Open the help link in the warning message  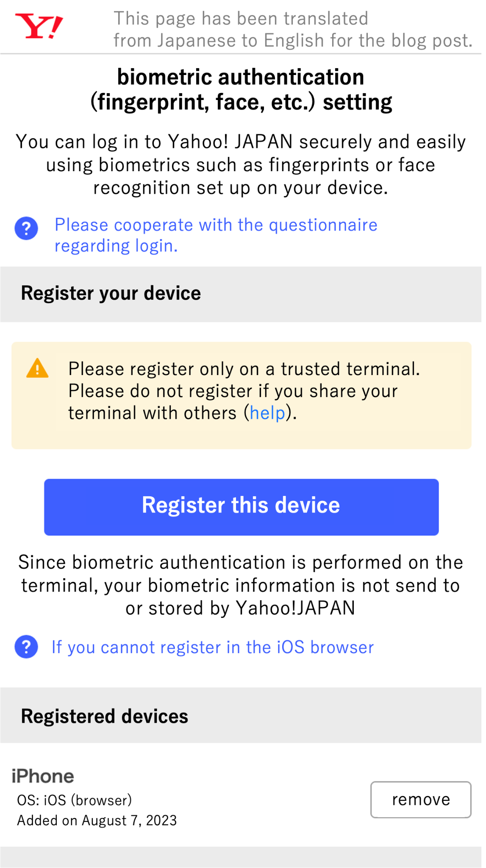pos(267,412)
